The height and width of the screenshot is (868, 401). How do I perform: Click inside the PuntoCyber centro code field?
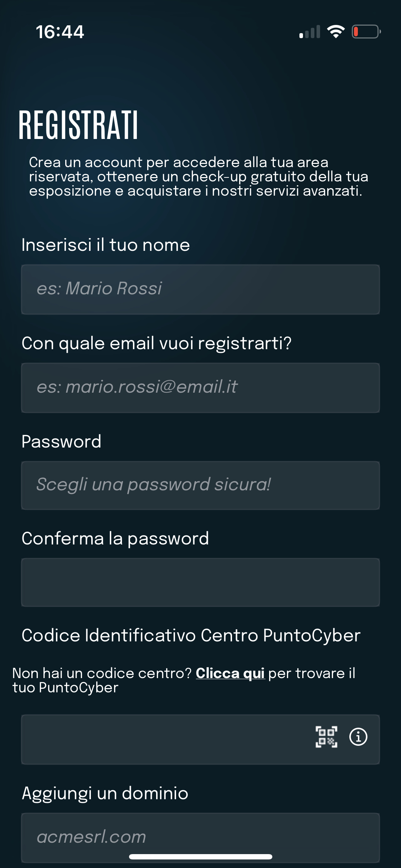pos(164,739)
